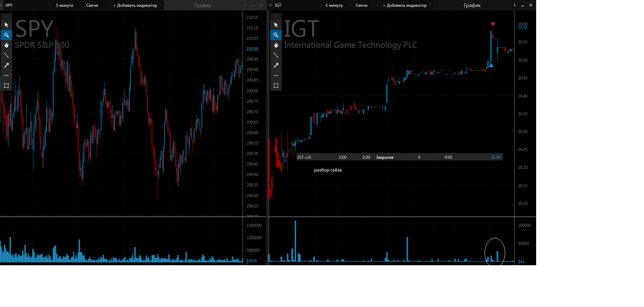The width and height of the screenshot is (644, 307).
Task: Click the link indicator dot beside SPY symbol
Action: (x=1, y=5)
